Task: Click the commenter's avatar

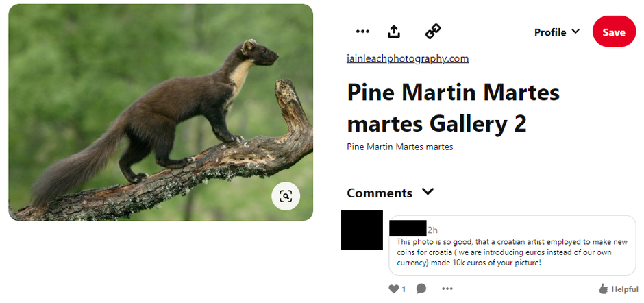Action: [x=362, y=230]
